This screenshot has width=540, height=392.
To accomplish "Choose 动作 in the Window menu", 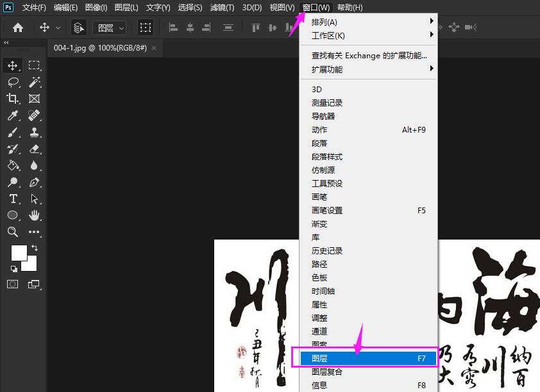I will click(x=369, y=129).
